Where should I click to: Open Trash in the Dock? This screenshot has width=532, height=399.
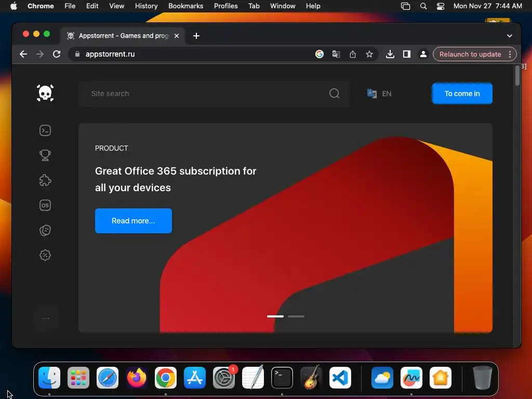(x=483, y=378)
